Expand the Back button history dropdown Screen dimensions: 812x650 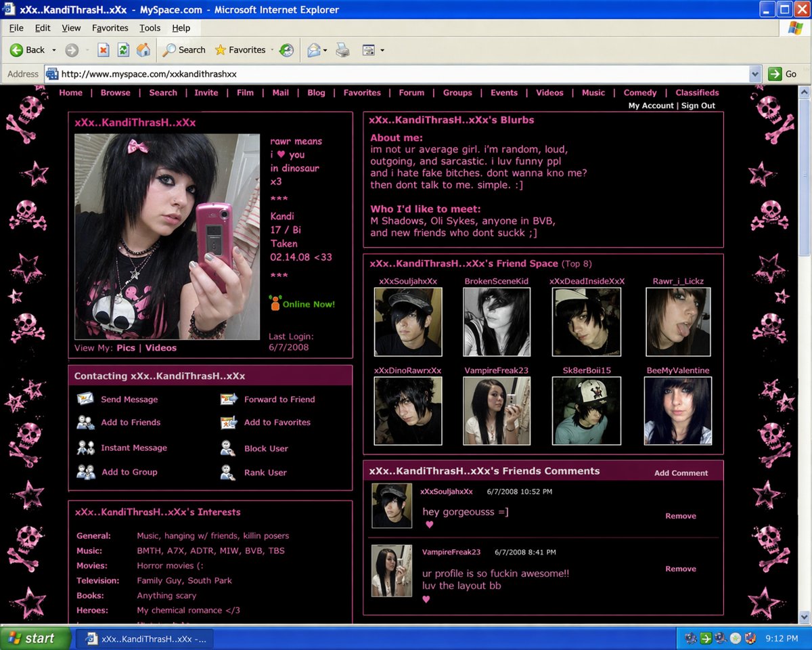[x=54, y=50]
